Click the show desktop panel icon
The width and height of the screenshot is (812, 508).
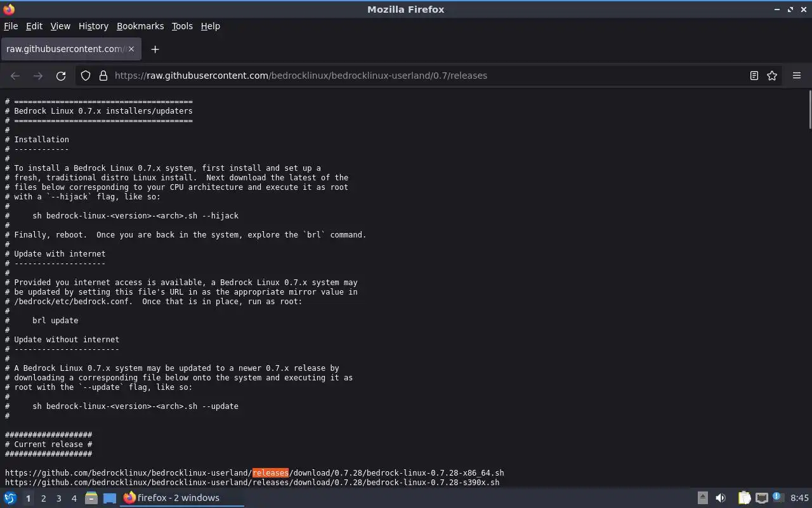pyautogui.click(x=110, y=498)
